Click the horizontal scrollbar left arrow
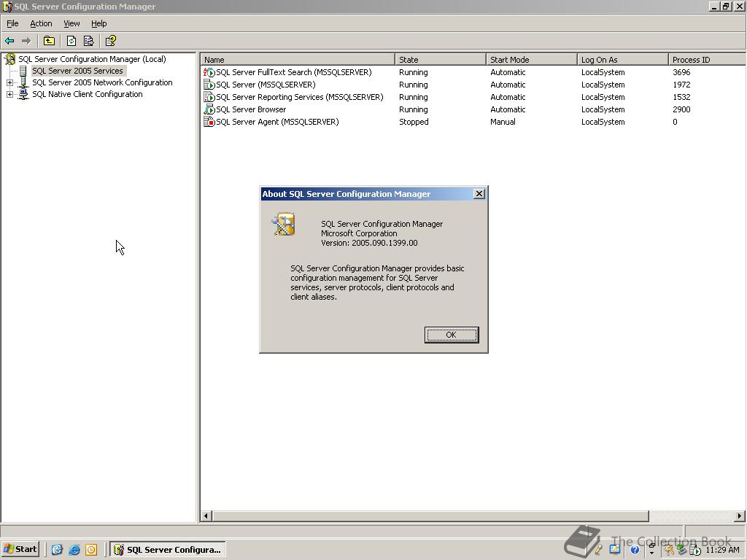 (206, 516)
